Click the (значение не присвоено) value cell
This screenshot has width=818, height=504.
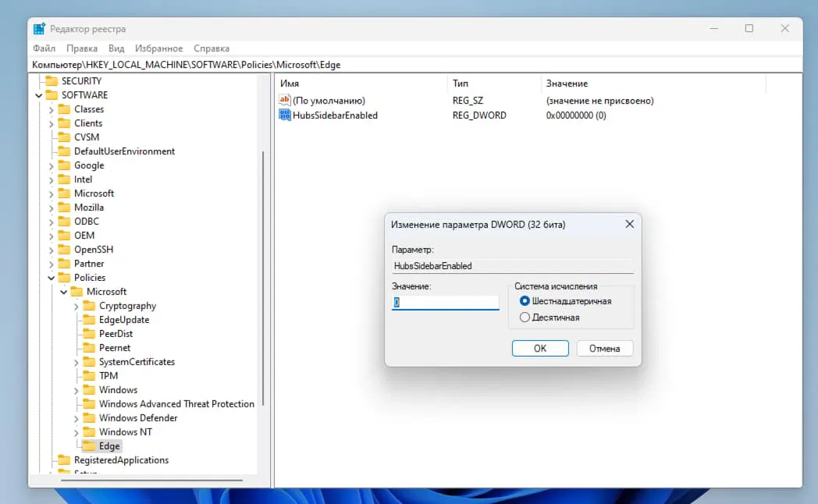599,101
